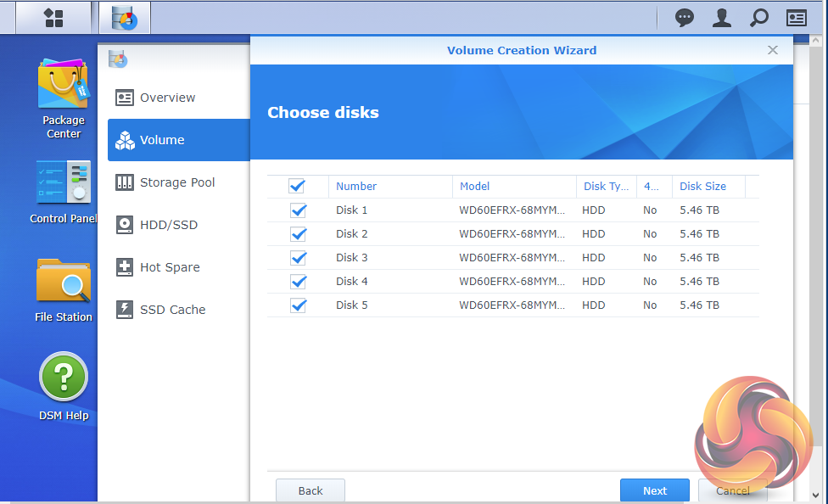Viewport: 828px width, 504px height.
Task: Open the widgets panel icon
Action: point(797,18)
